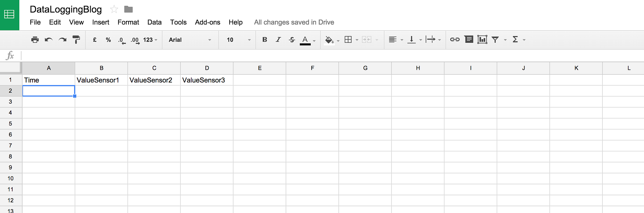Open the filter views dropdown arrow
Screen dimensions: 644x213
[x=505, y=40]
